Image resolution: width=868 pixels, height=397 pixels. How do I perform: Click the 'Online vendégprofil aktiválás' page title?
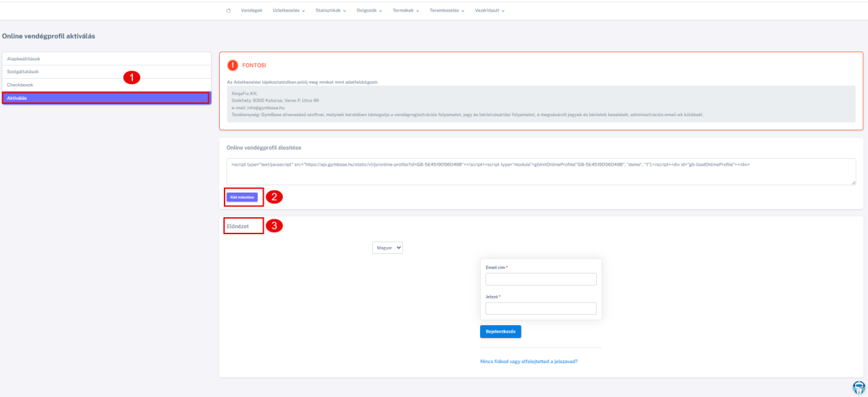click(x=49, y=35)
